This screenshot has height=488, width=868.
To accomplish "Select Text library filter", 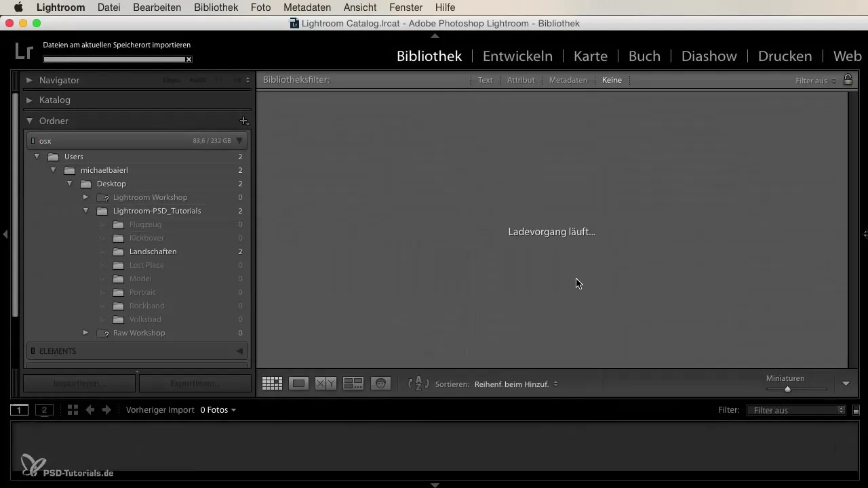I will (485, 80).
